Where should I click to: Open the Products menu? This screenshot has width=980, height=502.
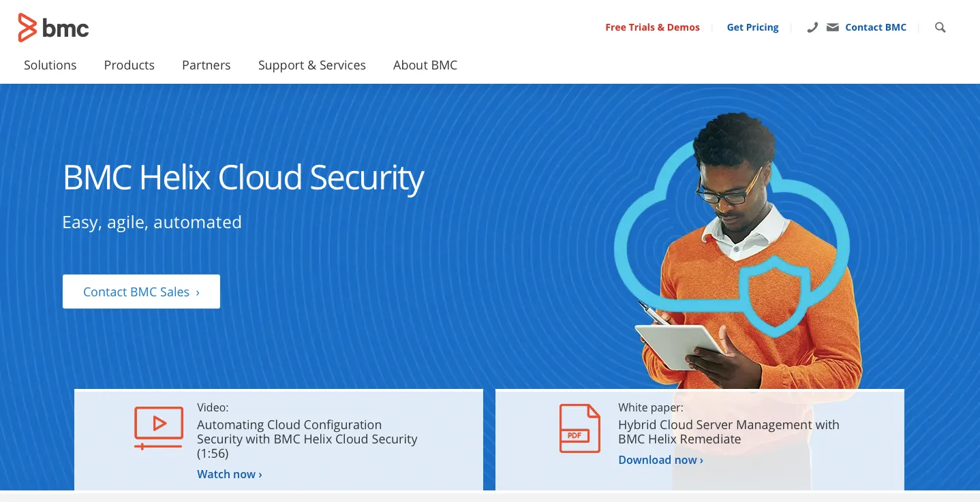[x=129, y=65]
